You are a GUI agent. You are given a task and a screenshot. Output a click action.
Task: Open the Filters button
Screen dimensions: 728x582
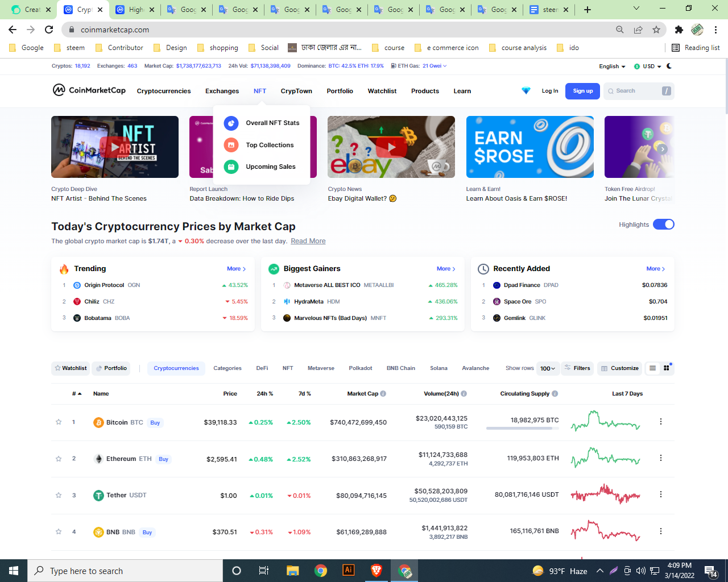577,368
